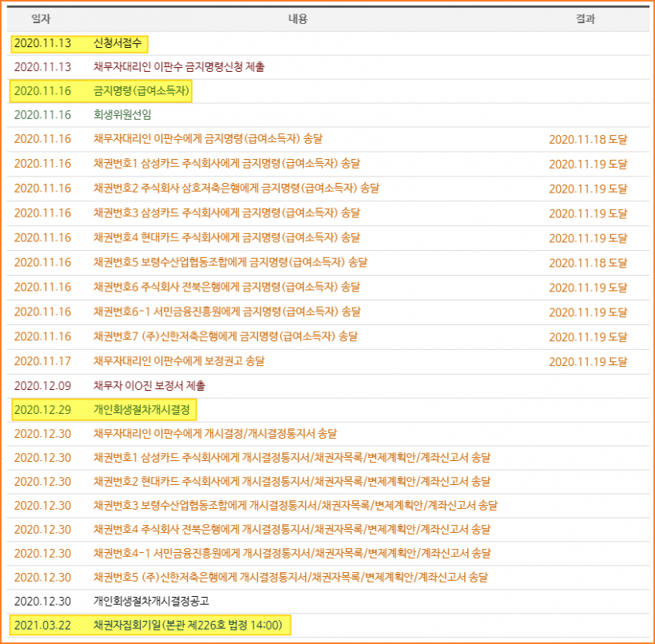Viewport: 655px width, 644px height.
Task: Click the '결과' column header
Action: pos(586,19)
